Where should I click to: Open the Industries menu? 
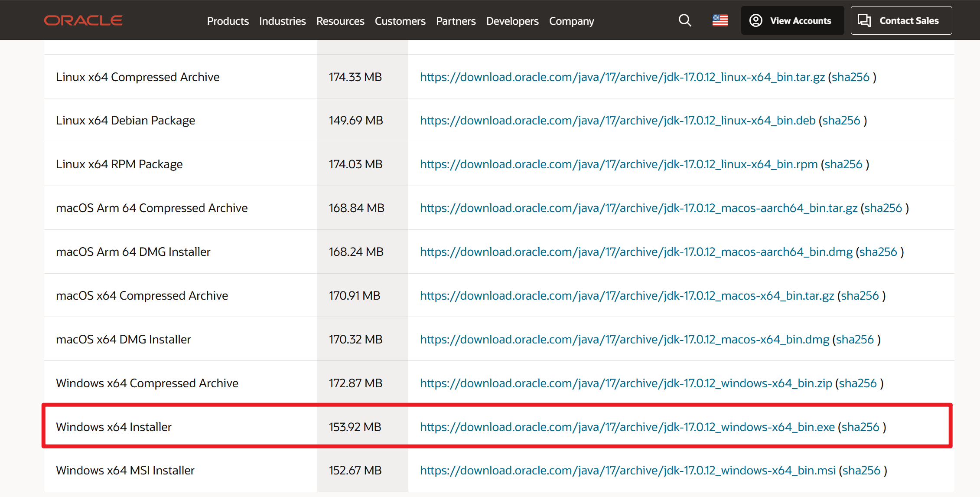(x=282, y=21)
